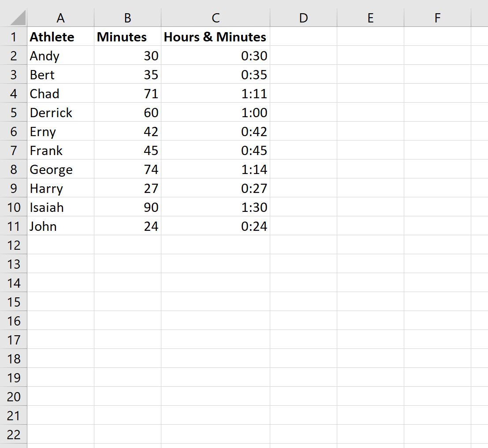Click the Hours & Minutes header cell
The image size is (488, 448).
pyautogui.click(x=216, y=37)
